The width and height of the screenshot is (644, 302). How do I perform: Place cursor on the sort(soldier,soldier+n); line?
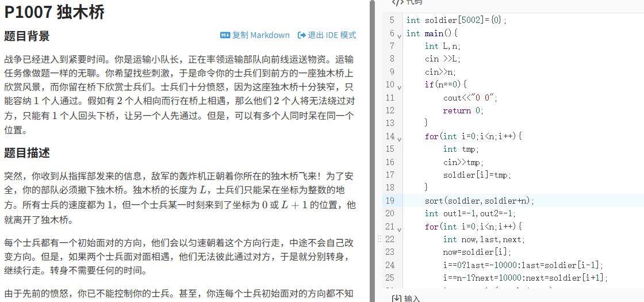(x=480, y=201)
